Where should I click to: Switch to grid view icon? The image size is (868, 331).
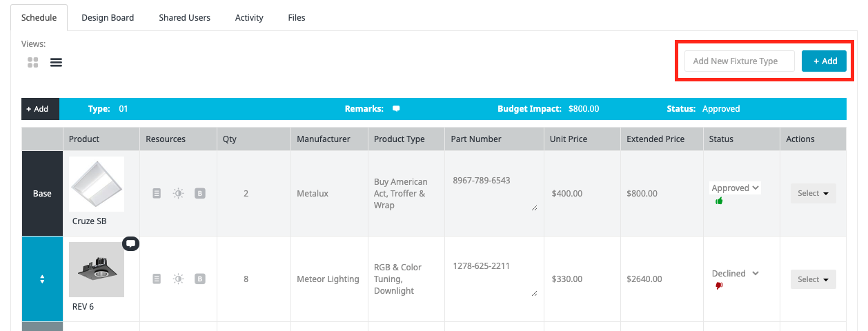point(33,63)
